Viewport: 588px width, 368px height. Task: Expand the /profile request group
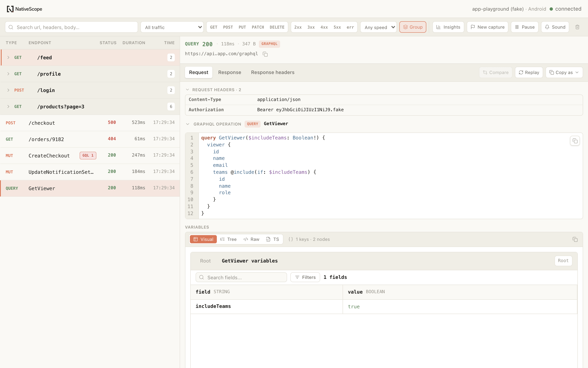[x=8, y=74]
